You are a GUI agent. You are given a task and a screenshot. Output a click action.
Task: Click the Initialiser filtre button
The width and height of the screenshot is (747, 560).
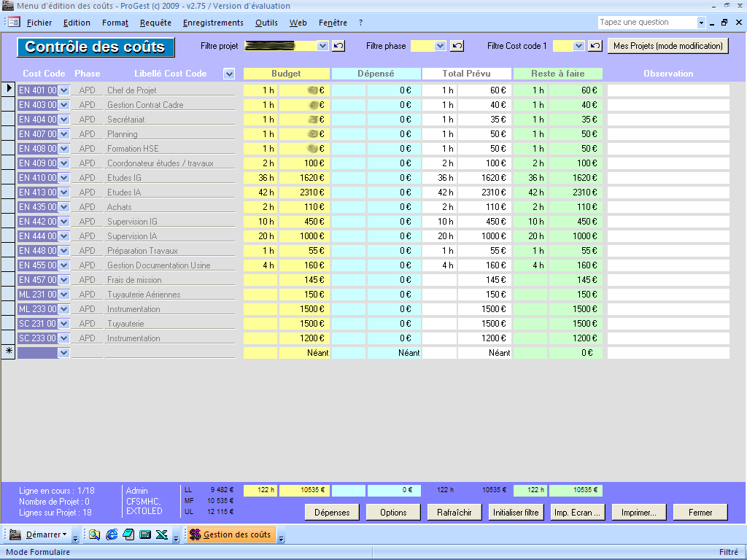pyautogui.click(x=516, y=513)
